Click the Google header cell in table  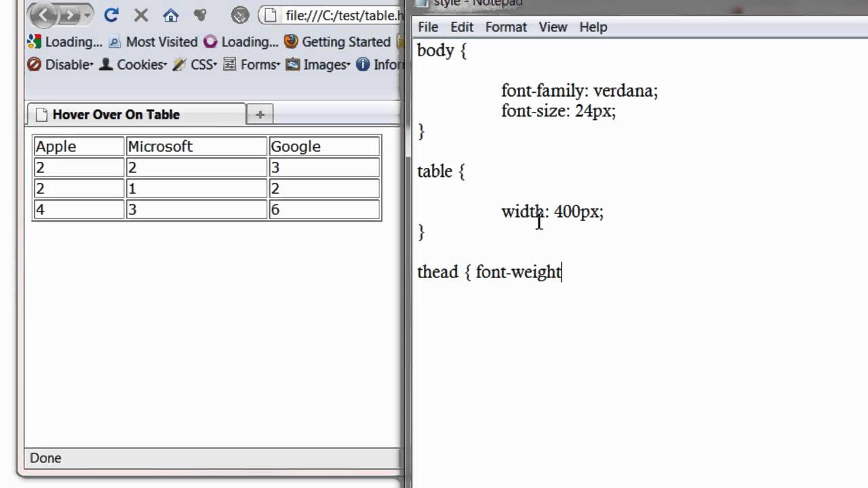[324, 146]
